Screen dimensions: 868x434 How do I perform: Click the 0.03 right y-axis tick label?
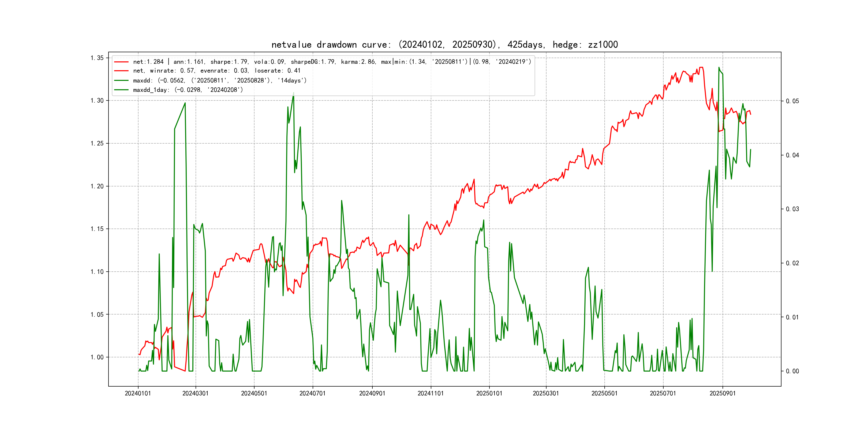point(792,209)
